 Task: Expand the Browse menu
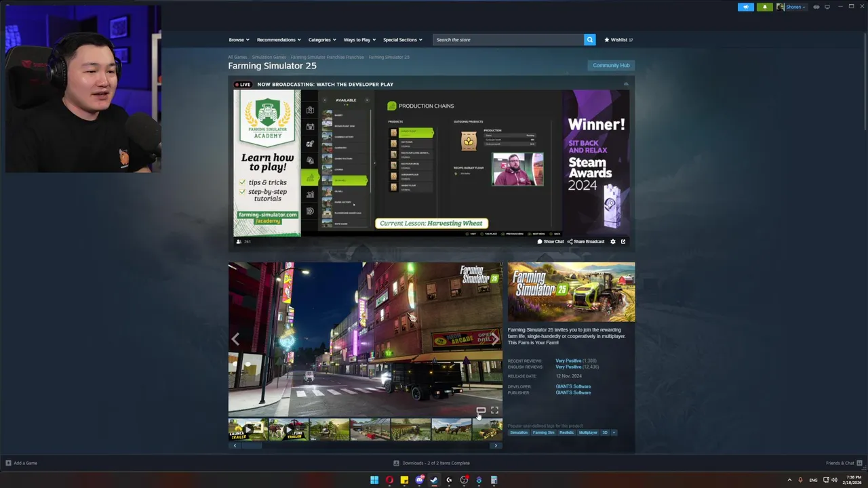(239, 39)
